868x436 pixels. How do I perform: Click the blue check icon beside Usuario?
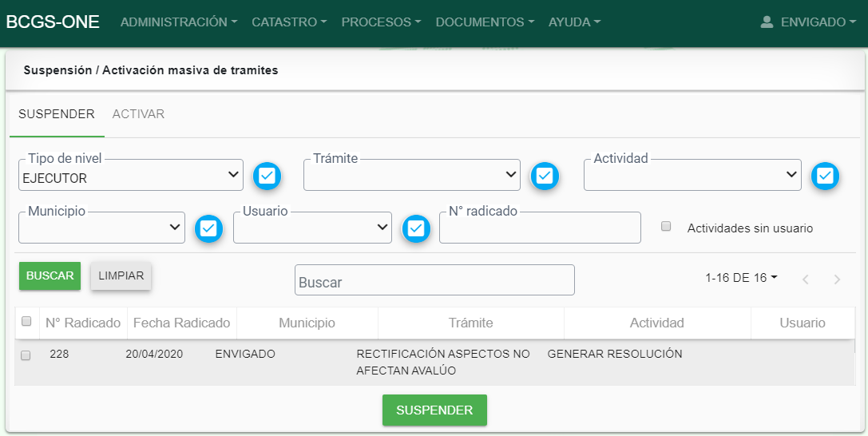415,228
